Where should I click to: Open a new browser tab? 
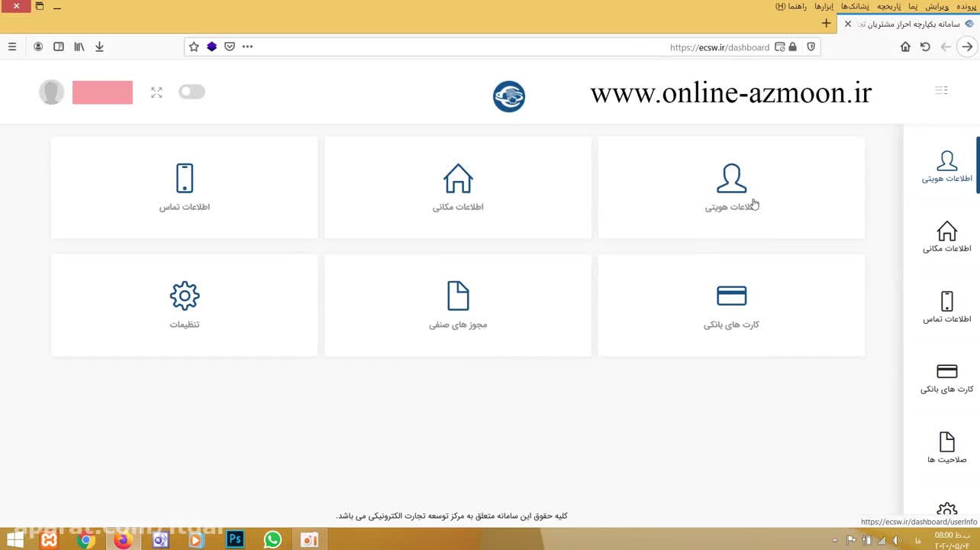(826, 24)
